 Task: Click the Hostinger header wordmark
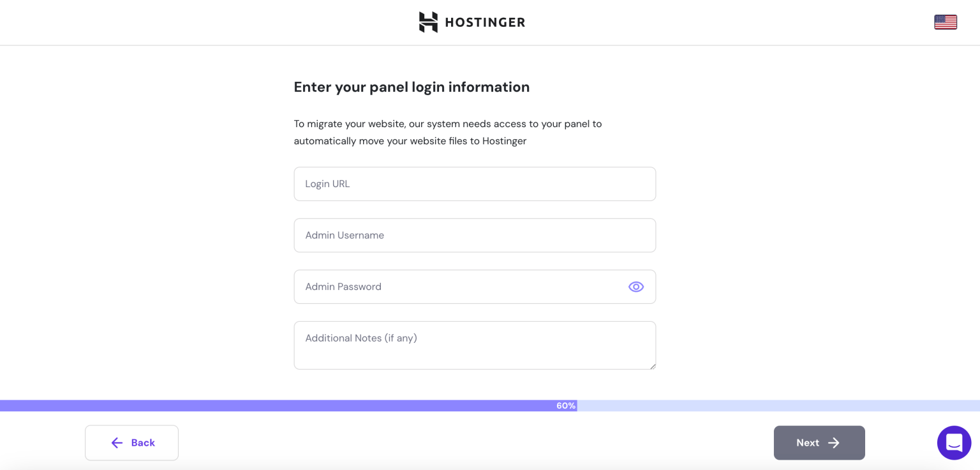(x=486, y=22)
